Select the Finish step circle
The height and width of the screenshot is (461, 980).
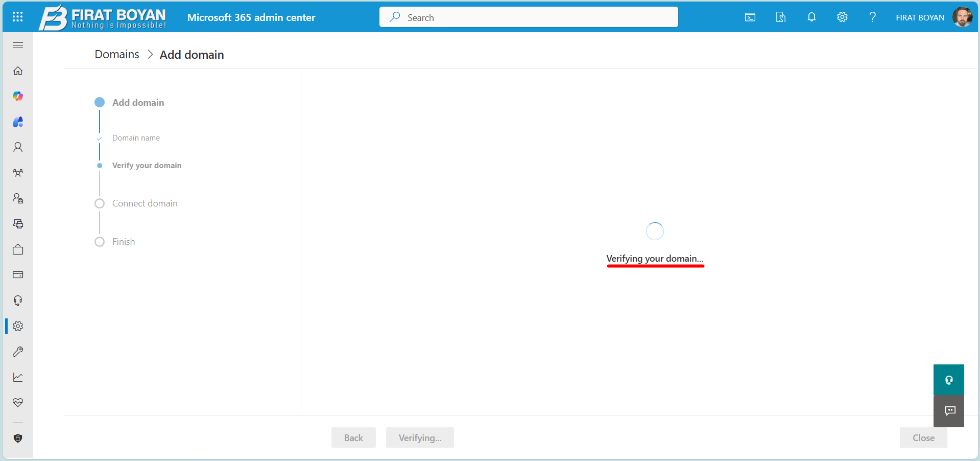tap(99, 241)
